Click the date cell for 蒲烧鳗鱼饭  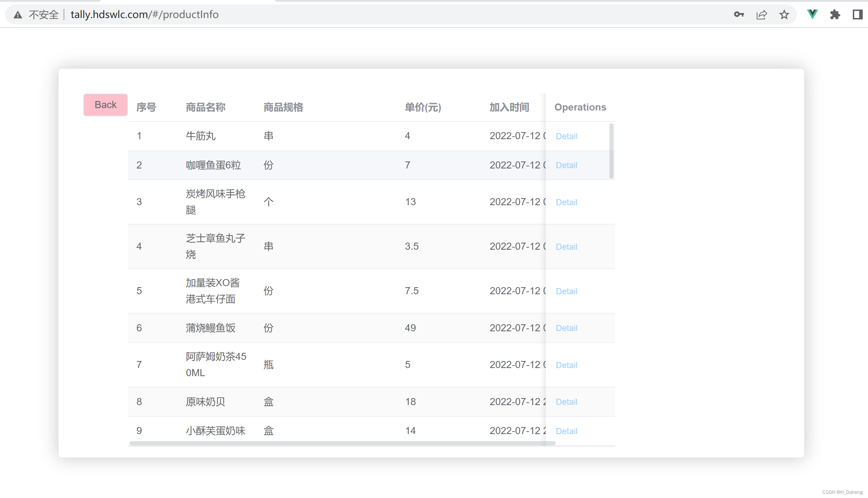pos(518,328)
